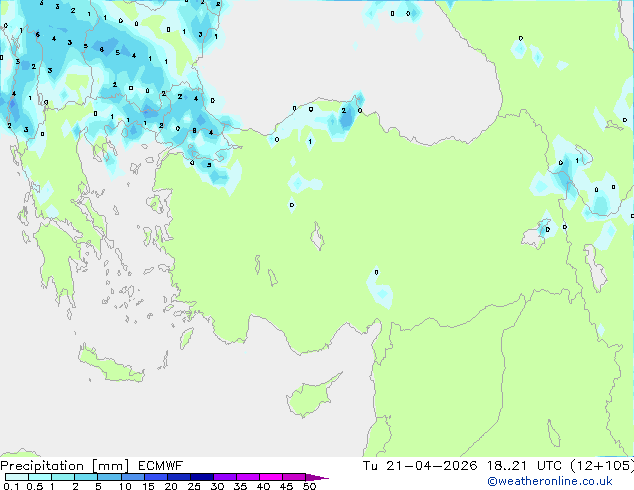Click the '0.1' legend scale label
The image size is (634, 490).
click(x=11, y=486)
